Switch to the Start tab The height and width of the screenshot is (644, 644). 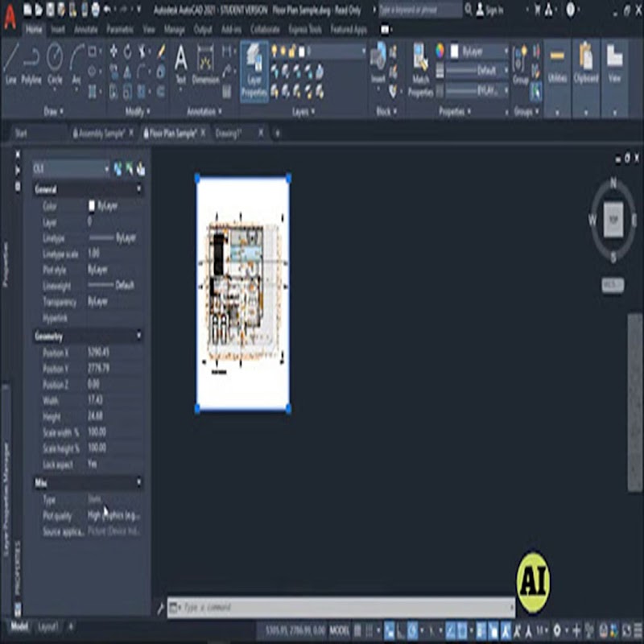click(21, 133)
